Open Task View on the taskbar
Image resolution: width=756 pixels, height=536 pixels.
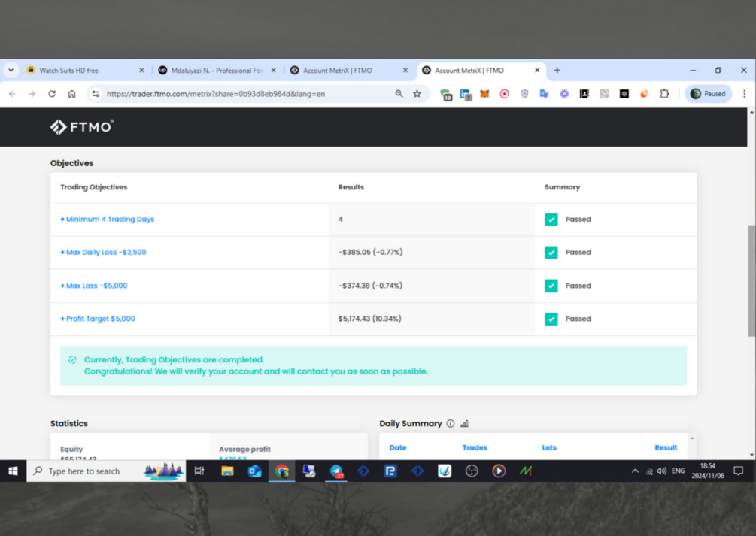199,471
